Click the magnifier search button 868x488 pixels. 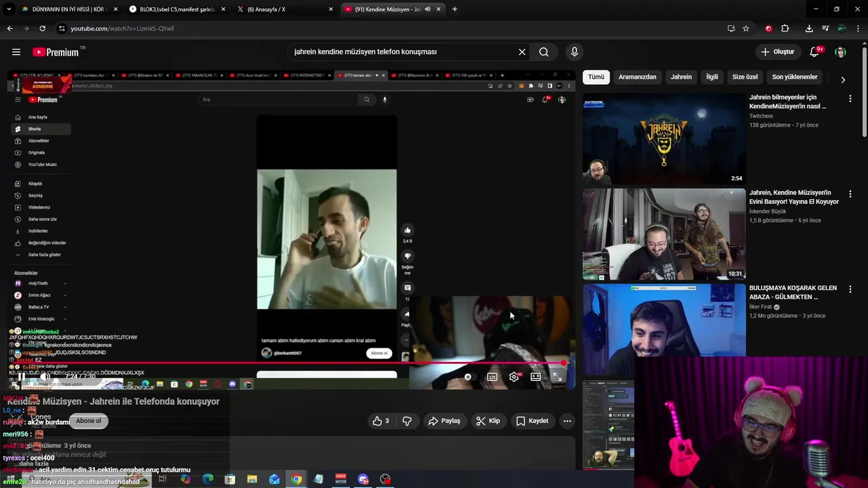[544, 52]
